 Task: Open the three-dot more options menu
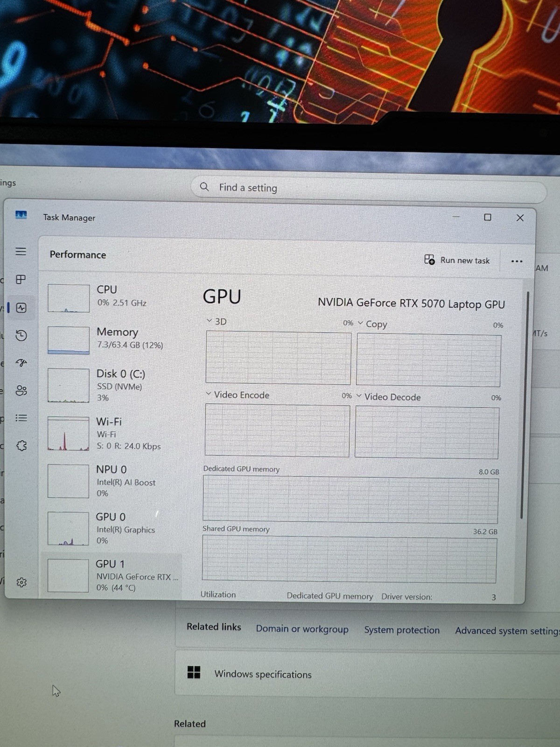(x=517, y=261)
